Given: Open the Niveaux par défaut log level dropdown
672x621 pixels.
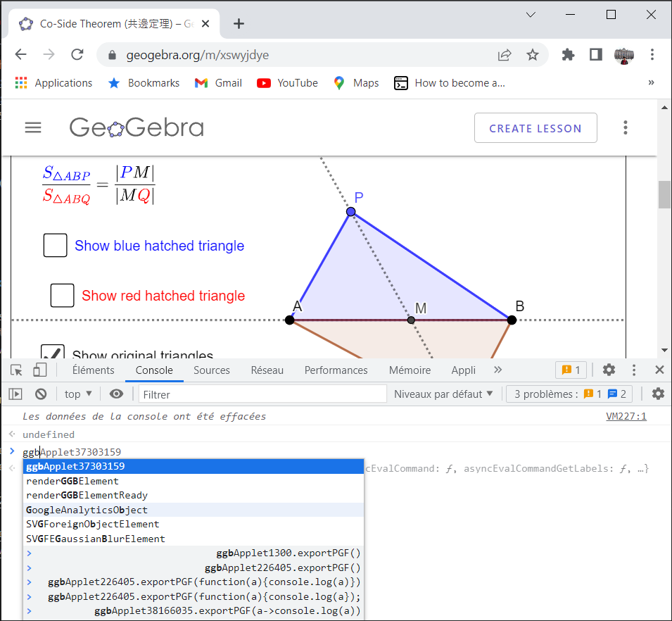Looking at the screenshot, I should [x=443, y=394].
